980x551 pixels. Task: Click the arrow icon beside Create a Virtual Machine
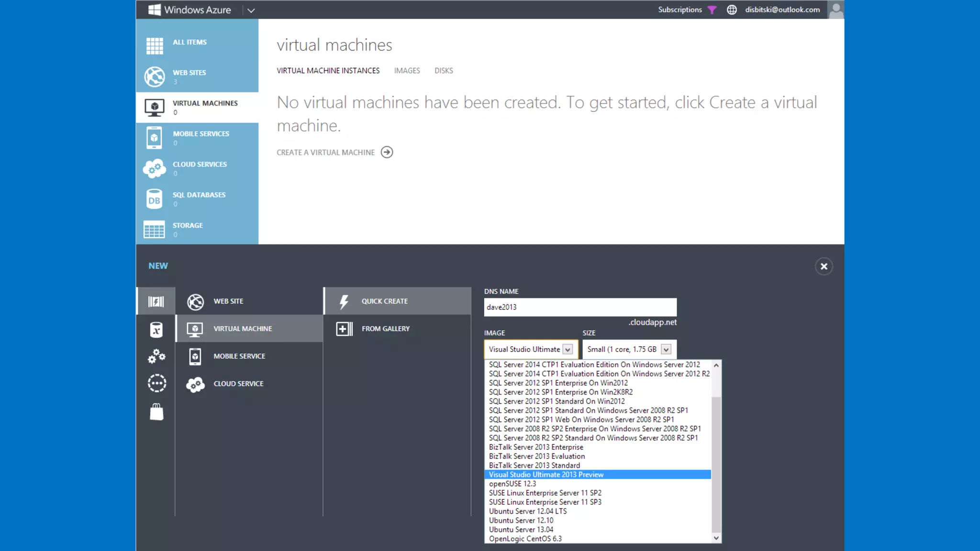pyautogui.click(x=387, y=152)
